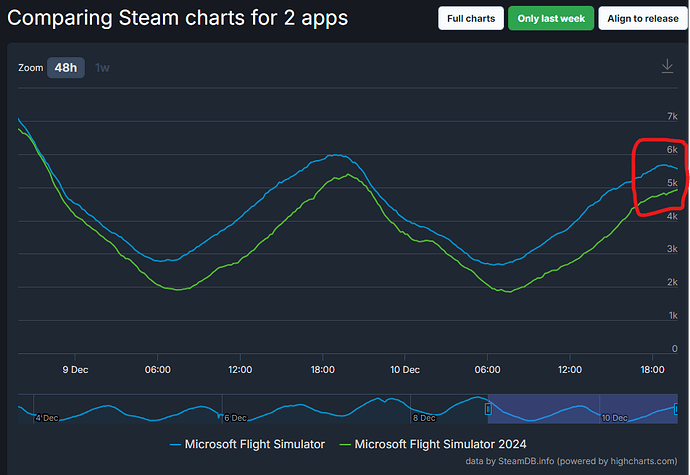Click the green Flight Simulator 2024 legend line

(345, 443)
